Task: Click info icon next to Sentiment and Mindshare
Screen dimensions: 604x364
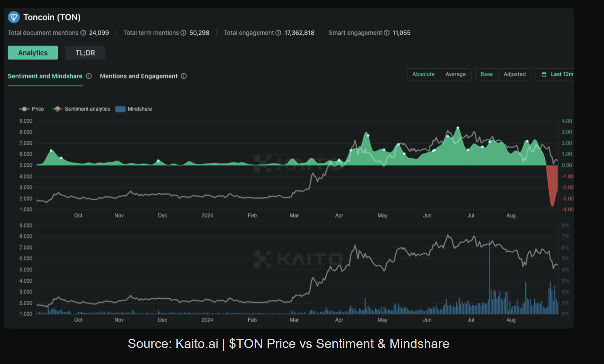Action: (89, 76)
